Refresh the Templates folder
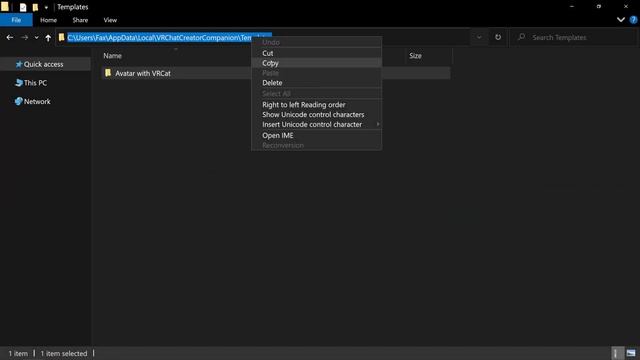 [x=498, y=37]
